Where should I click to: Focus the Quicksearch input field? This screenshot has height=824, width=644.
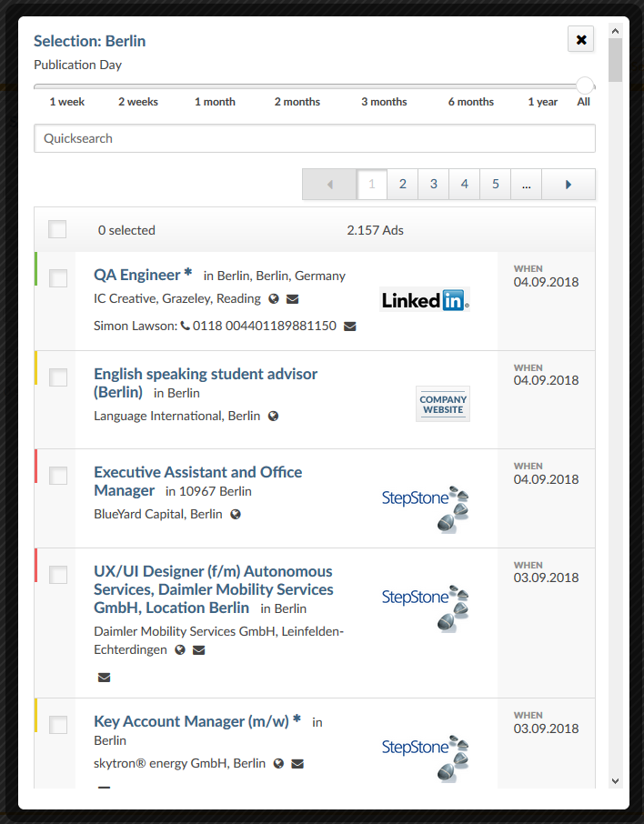point(315,139)
